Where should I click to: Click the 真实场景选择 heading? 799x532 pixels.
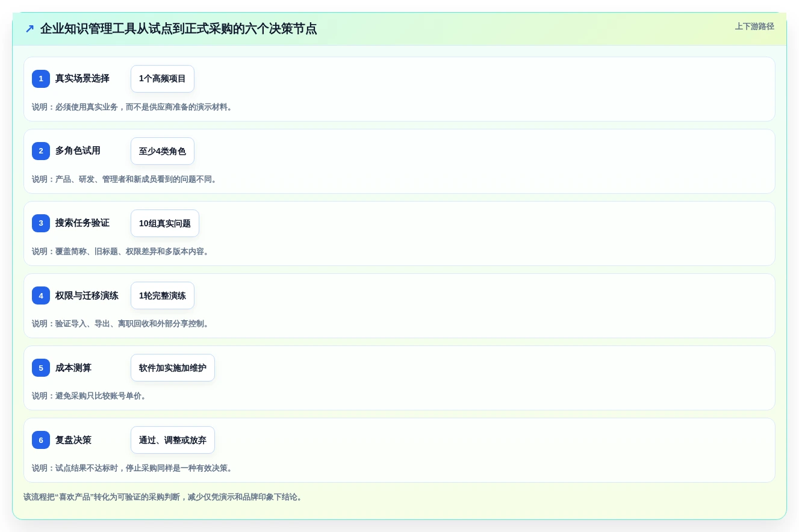[82, 79]
